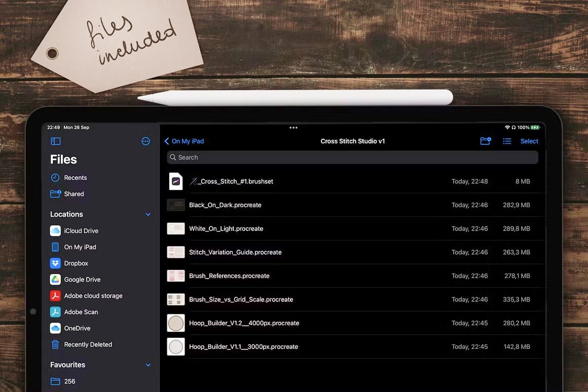This screenshot has width=588, height=392.
Task: Click the Wi-Fi status icon
Action: click(x=507, y=128)
